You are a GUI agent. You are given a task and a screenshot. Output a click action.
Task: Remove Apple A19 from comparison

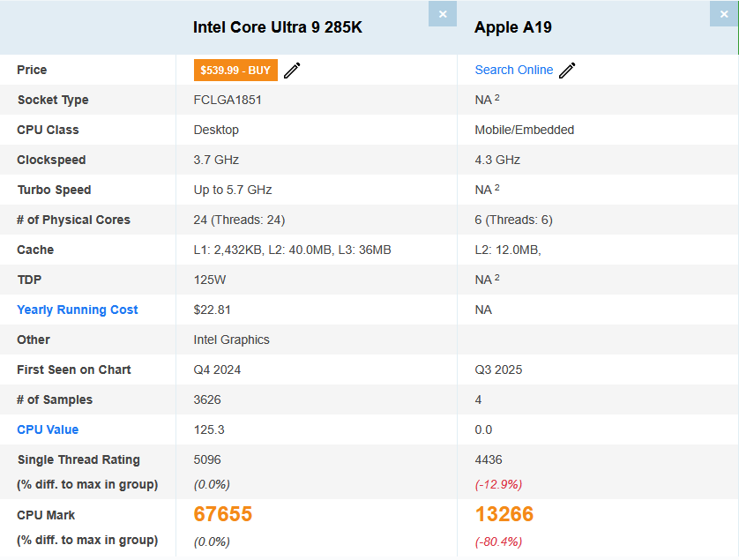click(x=724, y=14)
